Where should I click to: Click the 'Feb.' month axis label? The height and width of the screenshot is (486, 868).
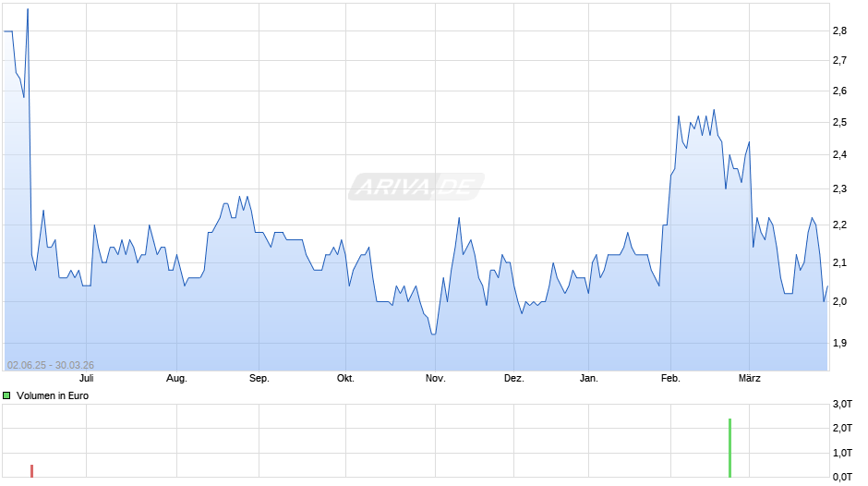point(670,379)
